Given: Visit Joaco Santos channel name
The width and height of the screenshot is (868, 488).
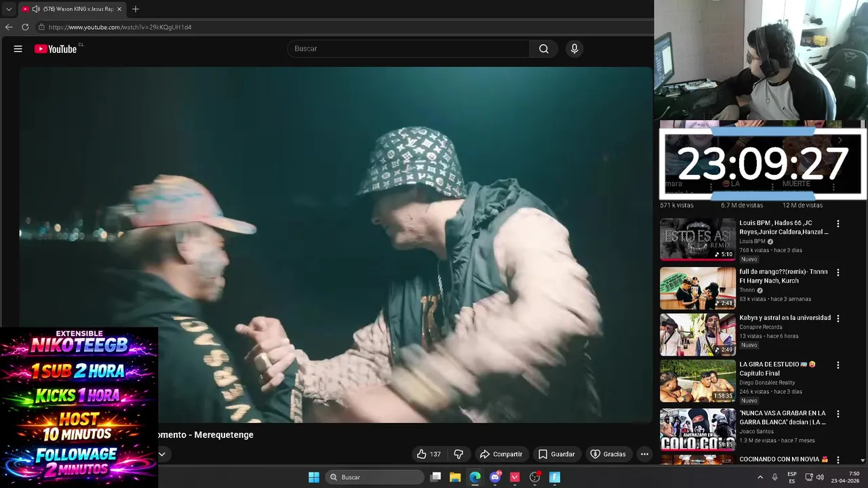Looking at the screenshot, I should tap(756, 431).
